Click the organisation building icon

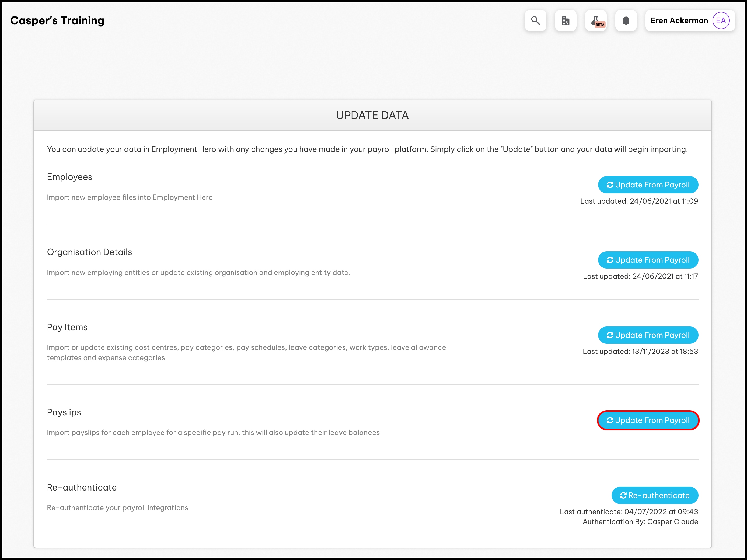tap(565, 20)
